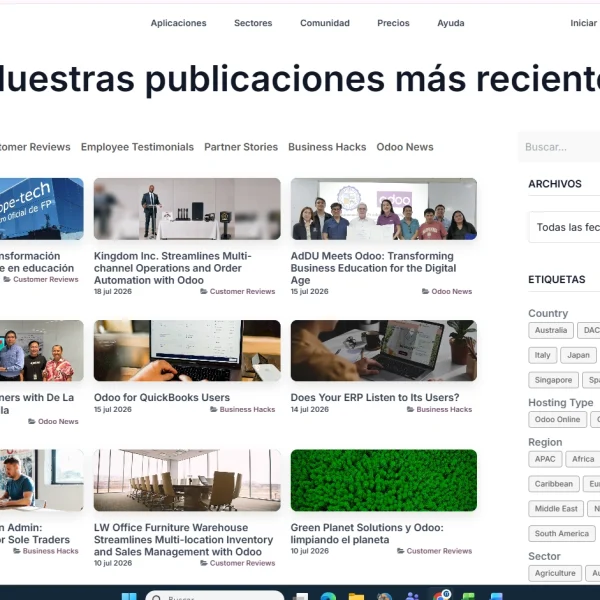Switch to Employee Testimonials tab
The width and height of the screenshot is (600, 600).
pos(137,147)
